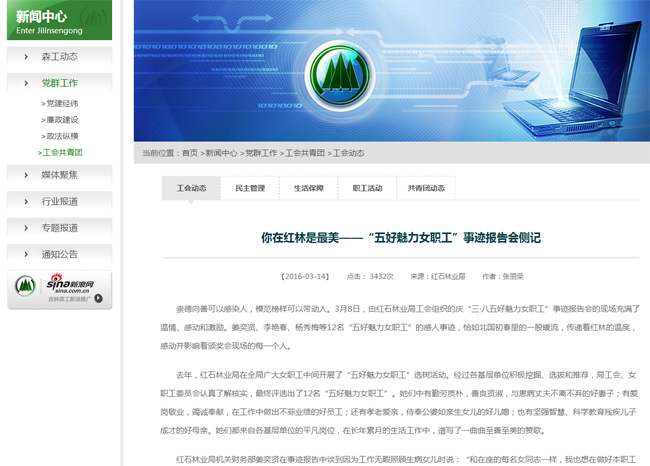Open the Sina Weibo promotion badge

coord(60,289)
